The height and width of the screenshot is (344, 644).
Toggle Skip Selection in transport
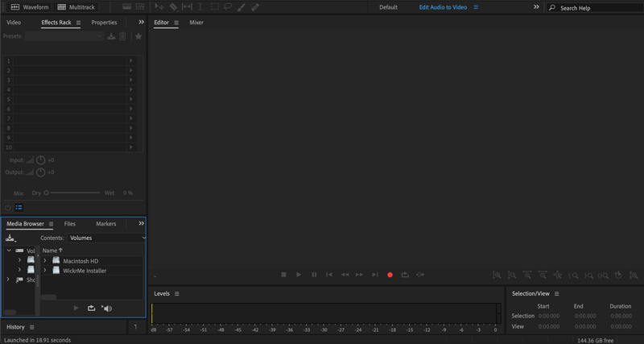point(419,275)
